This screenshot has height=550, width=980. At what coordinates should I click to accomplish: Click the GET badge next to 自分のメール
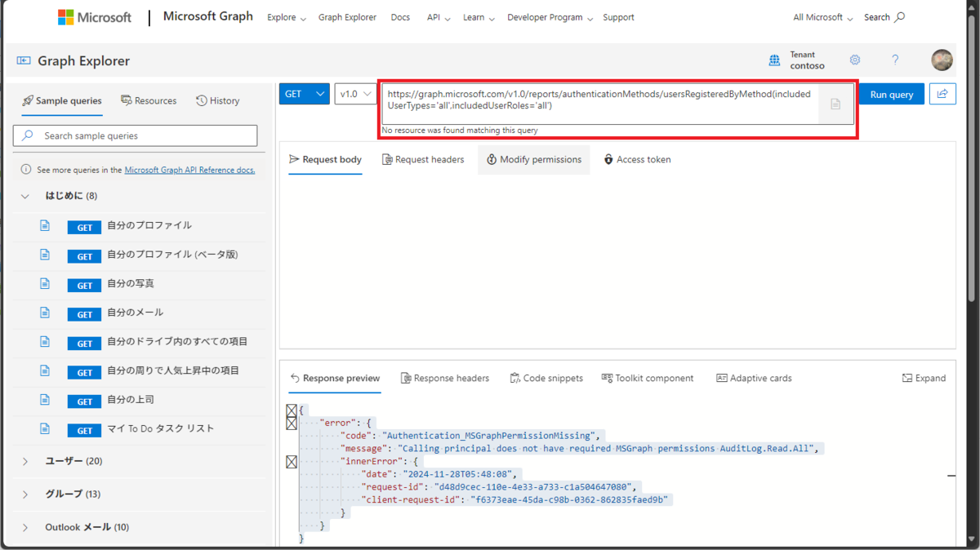pos(84,314)
